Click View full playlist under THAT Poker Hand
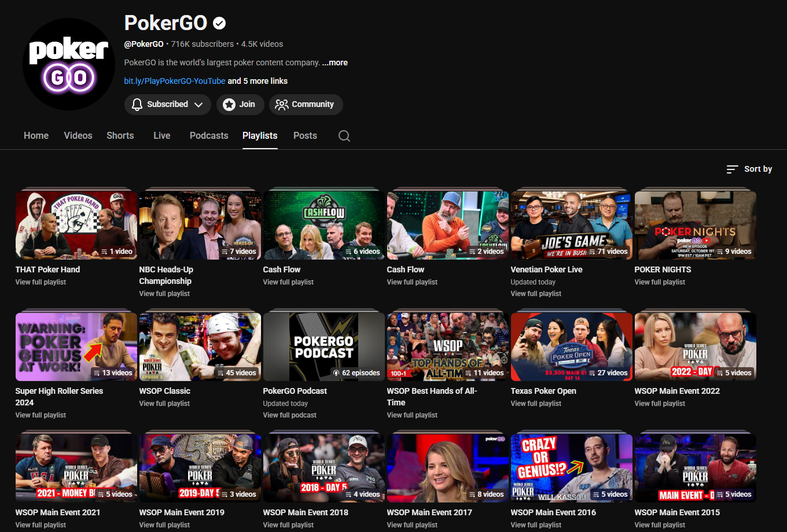Screen dimensions: 787x532 41,282
